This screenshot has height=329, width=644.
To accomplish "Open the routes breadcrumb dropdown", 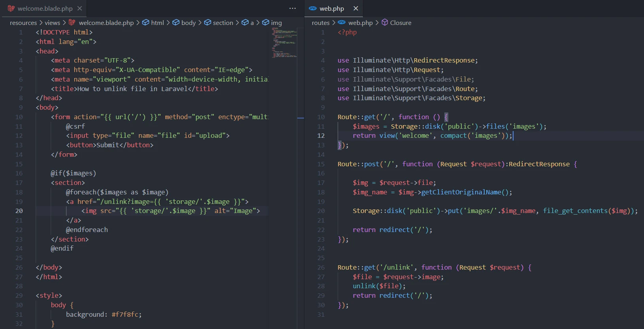I will pyautogui.click(x=320, y=23).
